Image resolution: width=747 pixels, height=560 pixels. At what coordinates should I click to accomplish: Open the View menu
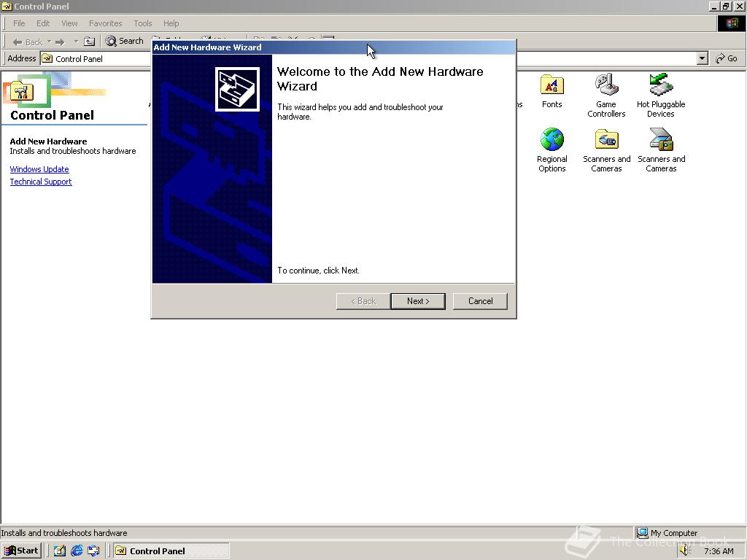point(69,23)
